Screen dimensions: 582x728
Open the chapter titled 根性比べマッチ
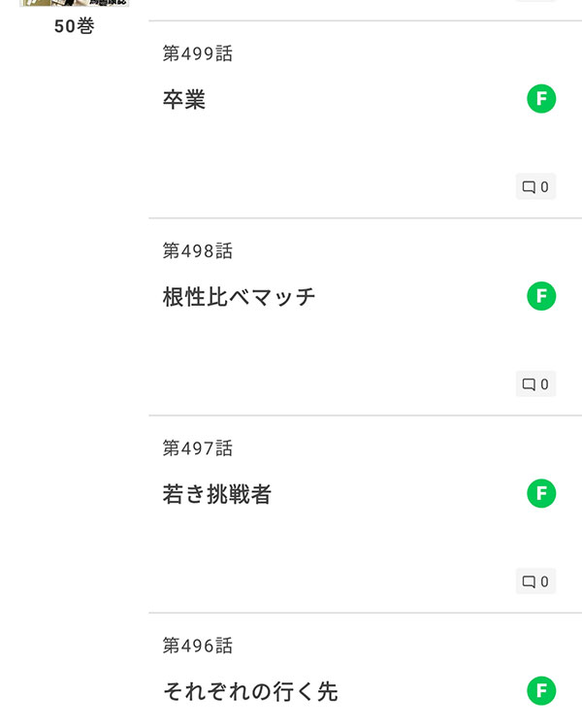239,297
